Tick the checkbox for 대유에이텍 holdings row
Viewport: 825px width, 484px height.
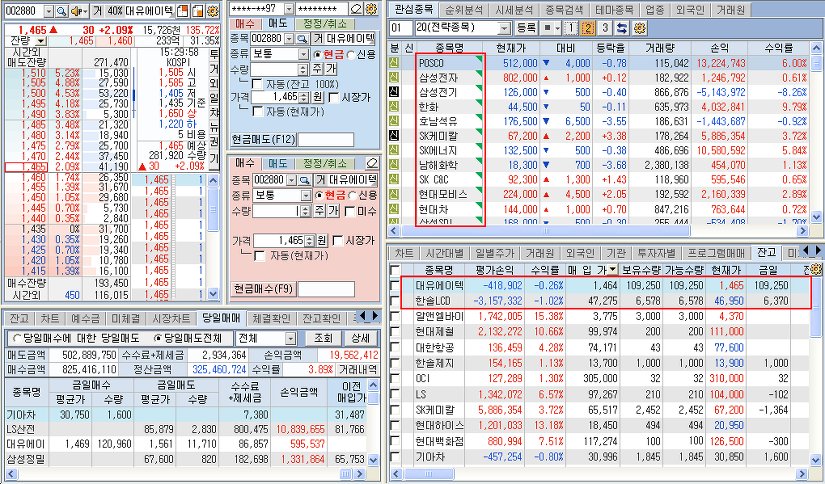395,286
